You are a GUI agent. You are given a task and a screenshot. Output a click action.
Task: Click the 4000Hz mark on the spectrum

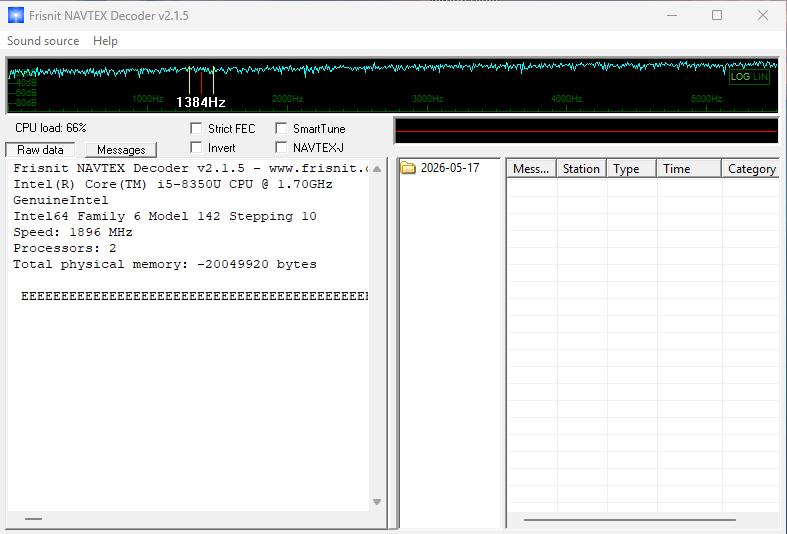[567, 99]
